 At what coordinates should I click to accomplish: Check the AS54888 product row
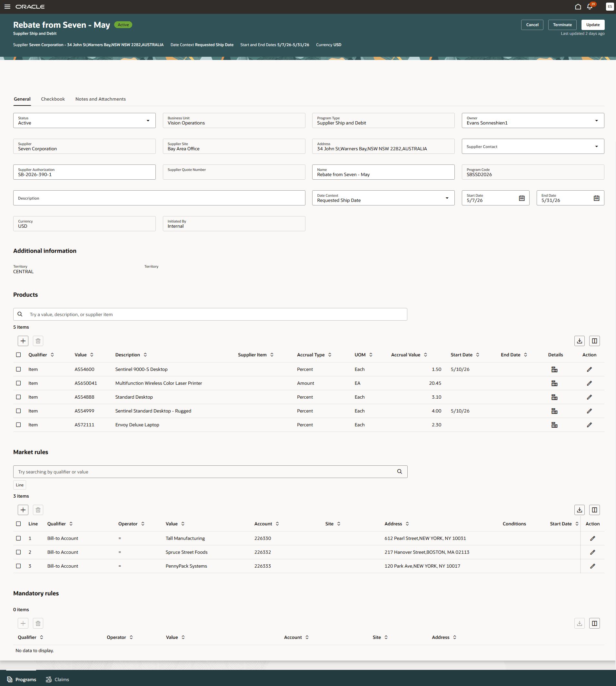click(18, 397)
